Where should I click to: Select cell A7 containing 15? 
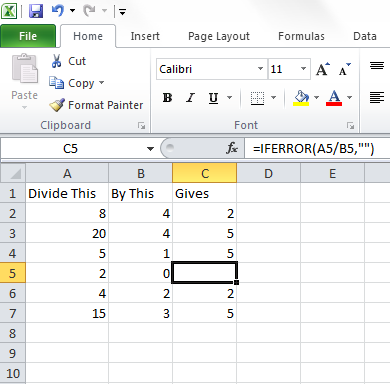[x=67, y=313]
